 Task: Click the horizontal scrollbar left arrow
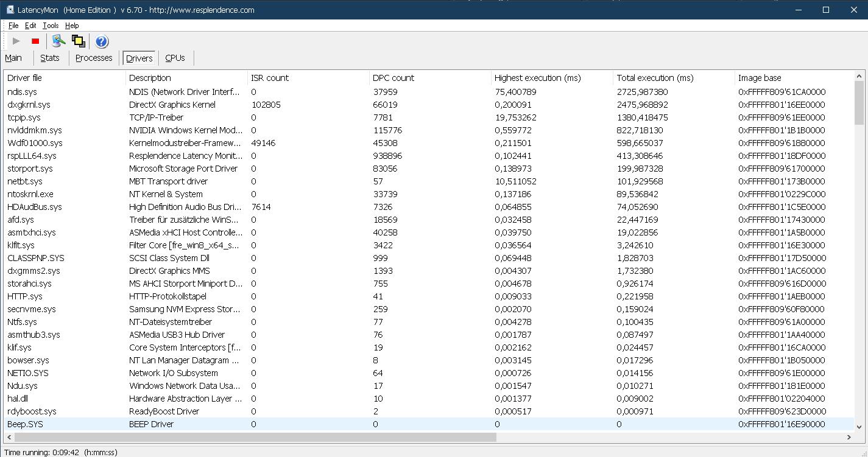9,437
